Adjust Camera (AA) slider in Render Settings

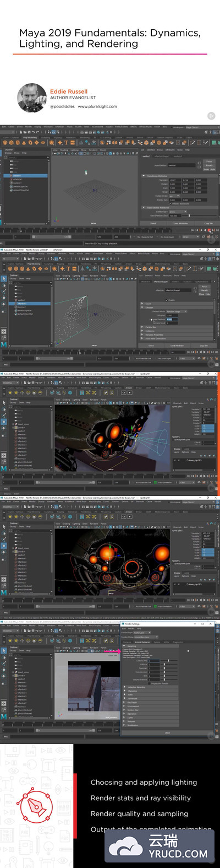[x=169, y=660]
